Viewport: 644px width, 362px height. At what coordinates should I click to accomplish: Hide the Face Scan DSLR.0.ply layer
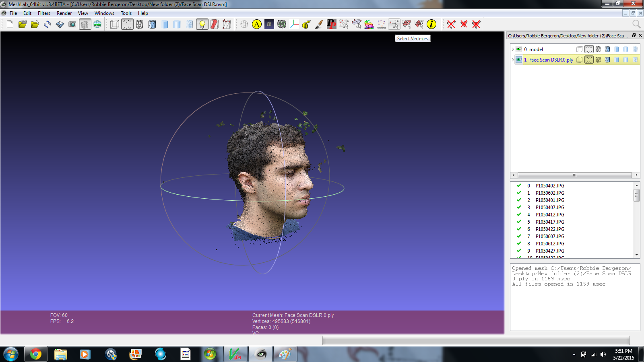click(x=519, y=60)
